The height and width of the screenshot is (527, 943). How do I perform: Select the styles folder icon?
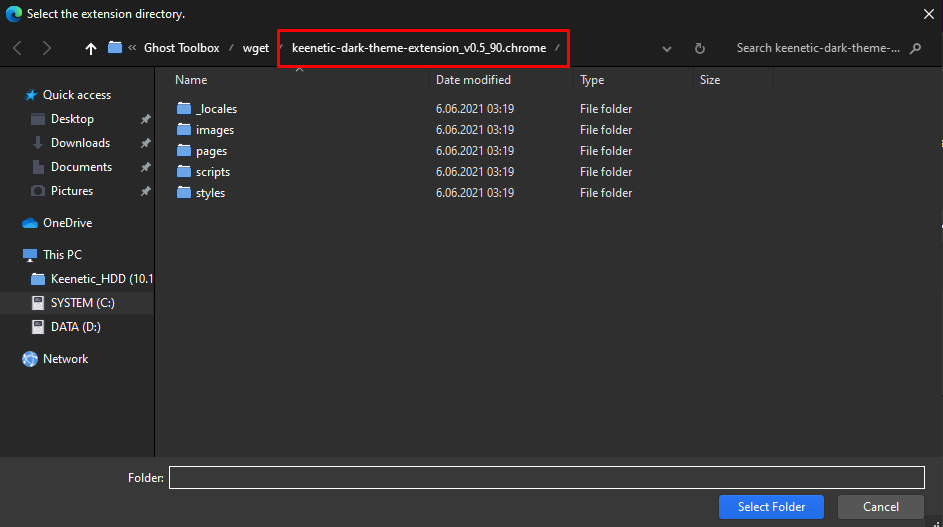point(184,193)
